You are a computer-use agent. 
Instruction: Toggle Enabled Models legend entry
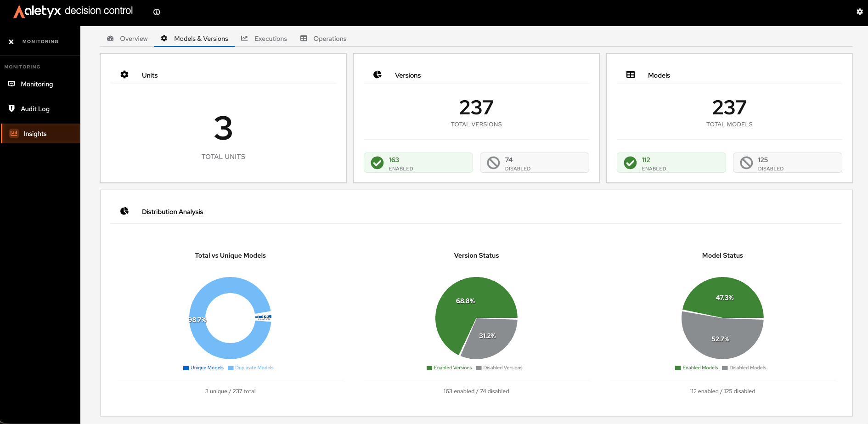tap(697, 368)
